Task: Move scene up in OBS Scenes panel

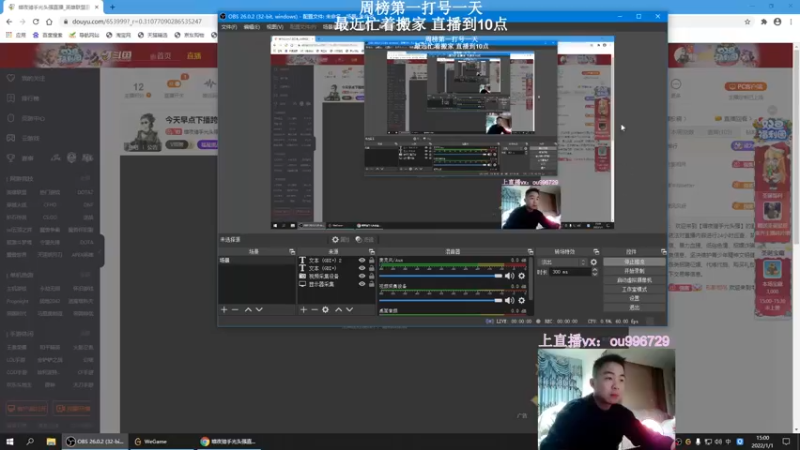Action: (248, 310)
